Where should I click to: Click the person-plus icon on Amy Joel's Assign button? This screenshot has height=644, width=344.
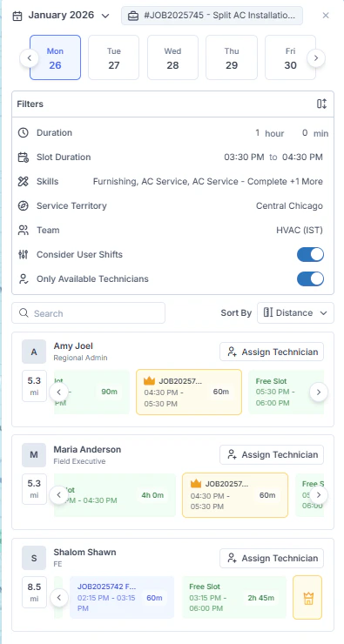233,352
